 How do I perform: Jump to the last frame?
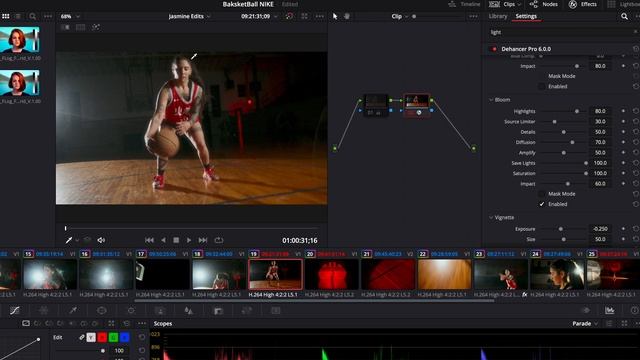tap(203, 240)
